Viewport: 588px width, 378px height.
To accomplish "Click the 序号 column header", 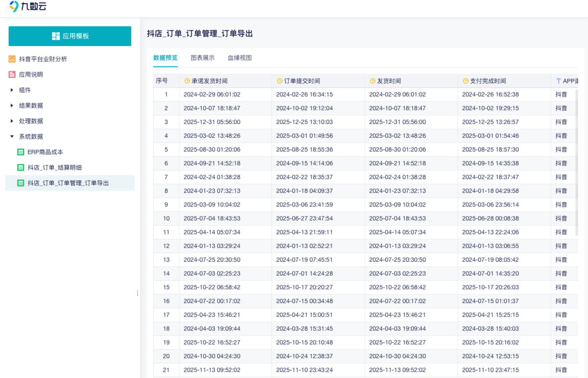I will pos(162,81).
